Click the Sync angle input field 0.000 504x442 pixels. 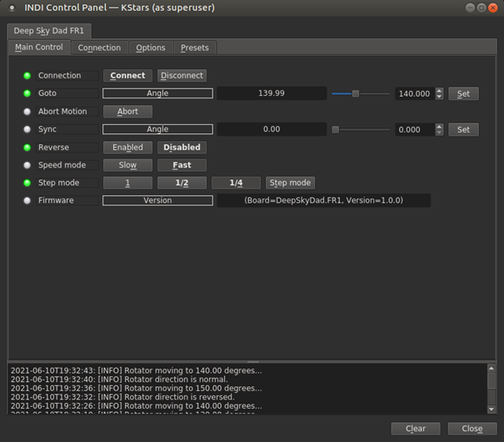coord(415,129)
